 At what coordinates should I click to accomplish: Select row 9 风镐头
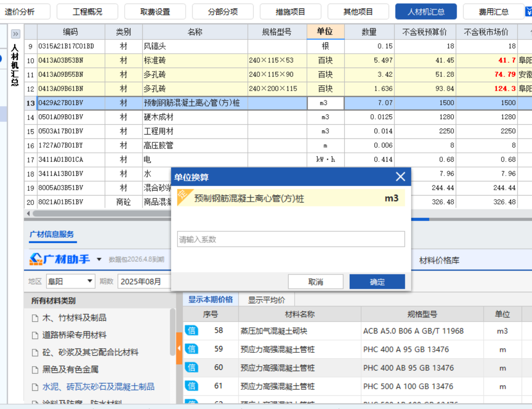pyautogui.click(x=278, y=46)
